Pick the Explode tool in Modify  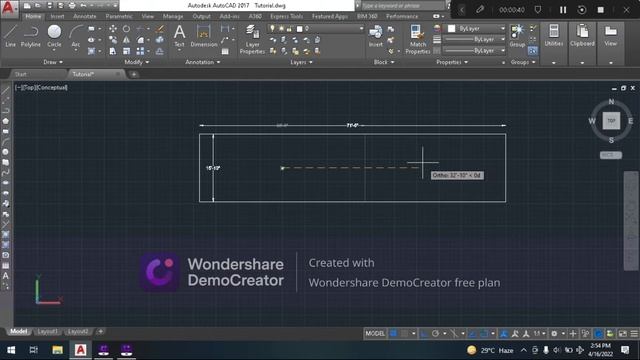(x=160, y=40)
